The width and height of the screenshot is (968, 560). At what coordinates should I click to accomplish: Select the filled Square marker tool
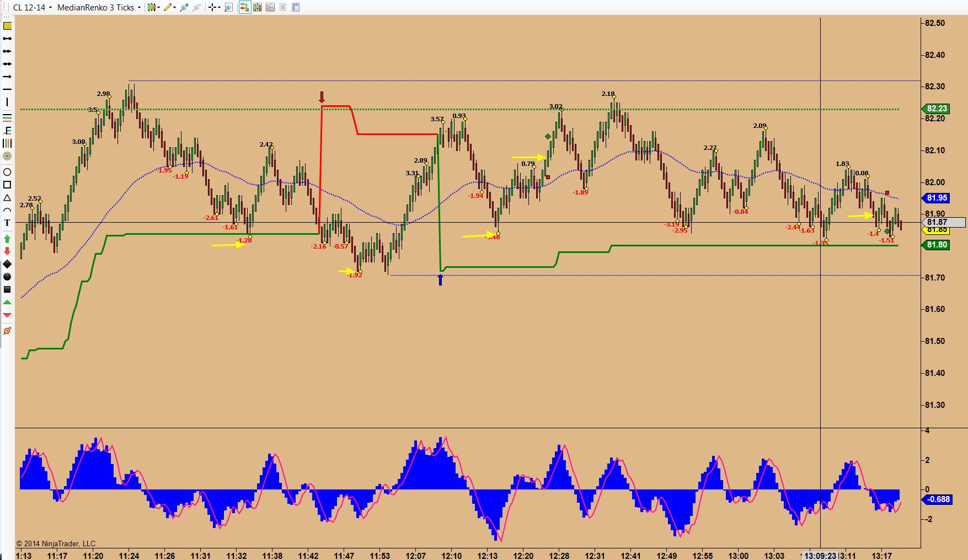coord(7,289)
